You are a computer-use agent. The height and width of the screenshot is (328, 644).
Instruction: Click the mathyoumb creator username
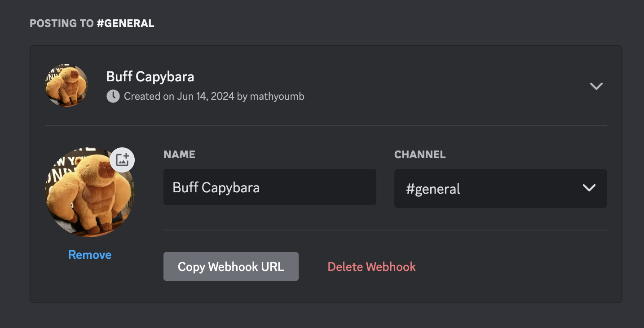tap(277, 96)
